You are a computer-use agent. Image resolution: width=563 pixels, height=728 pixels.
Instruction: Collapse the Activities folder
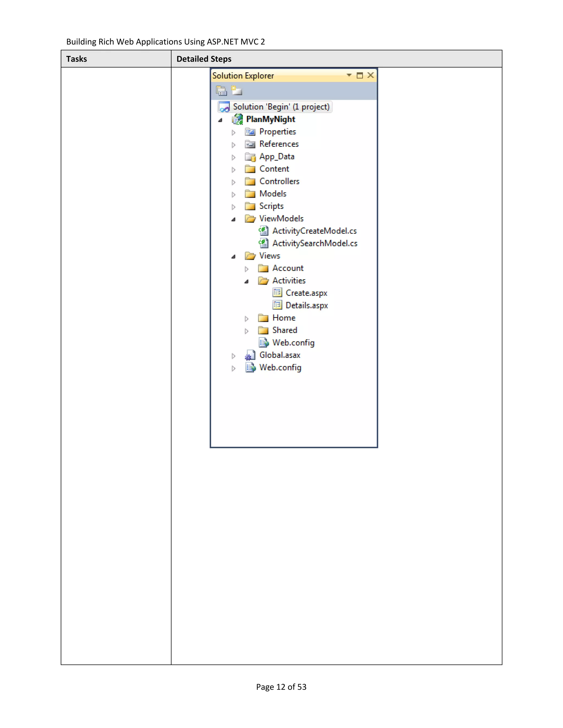247,281
